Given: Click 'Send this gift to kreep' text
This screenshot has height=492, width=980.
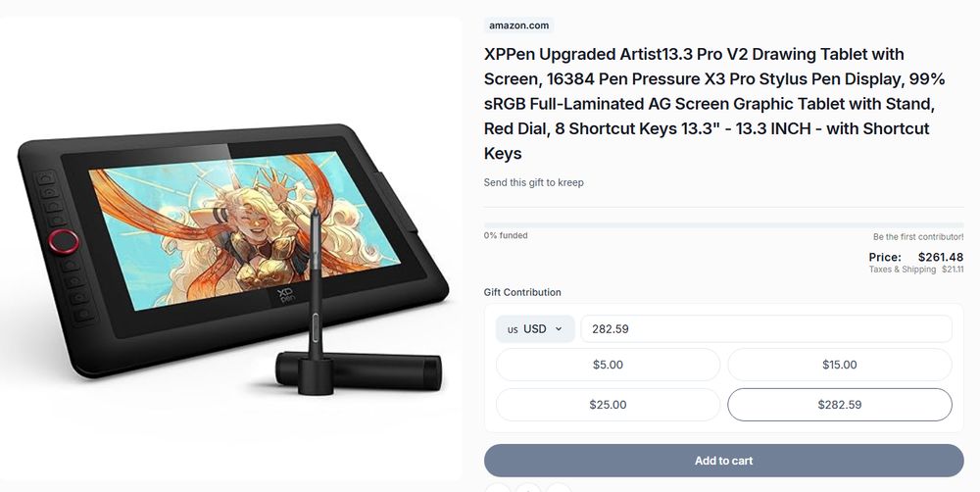Looking at the screenshot, I should tap(534, 182).
